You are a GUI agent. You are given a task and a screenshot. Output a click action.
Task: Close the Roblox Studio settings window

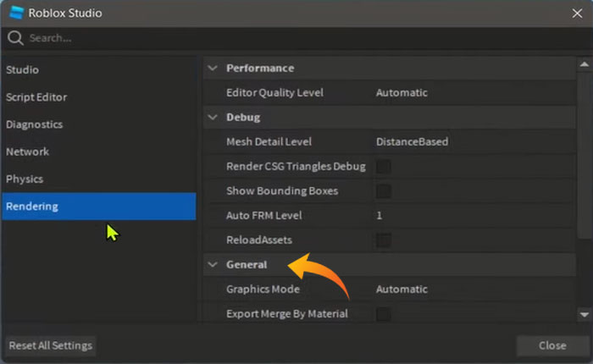tap(577, 13)
